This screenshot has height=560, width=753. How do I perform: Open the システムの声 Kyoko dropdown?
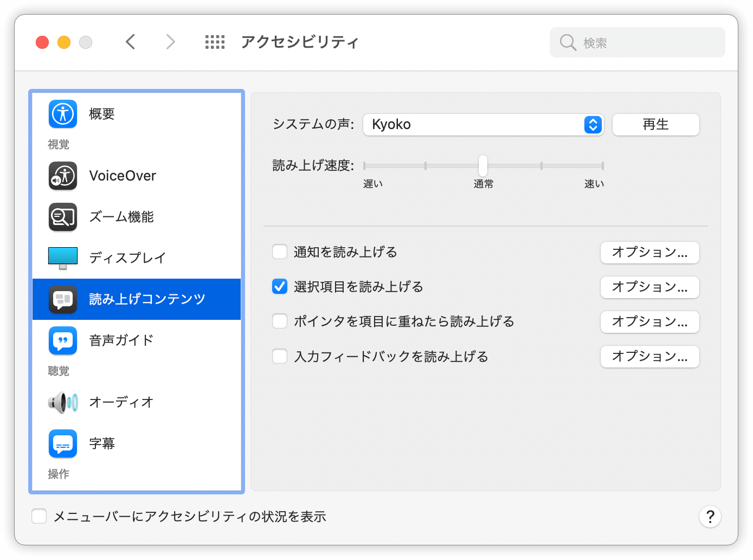pyautogui.click(x=484, y=125)
